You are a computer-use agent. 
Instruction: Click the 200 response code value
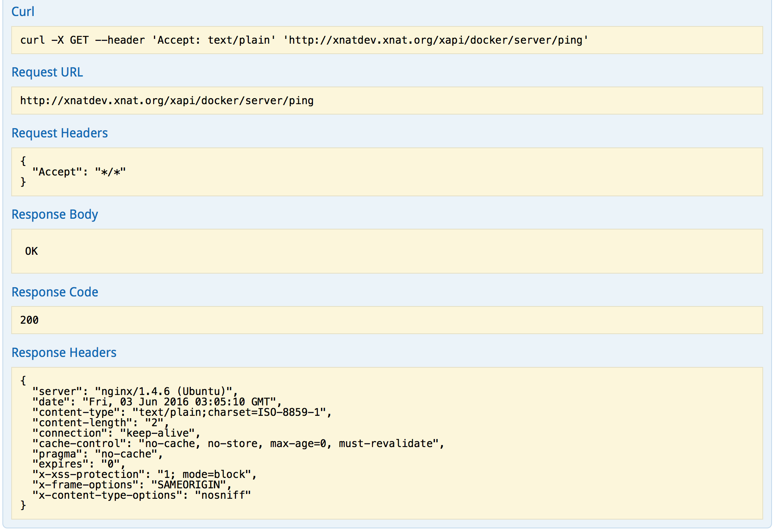pos(29,320)
